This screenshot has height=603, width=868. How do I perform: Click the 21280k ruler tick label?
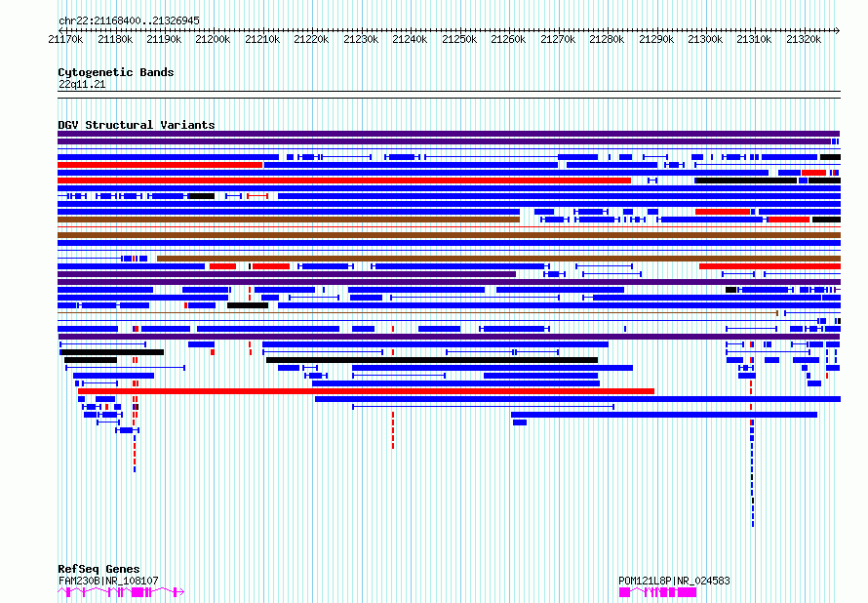[x=607, y=39]
